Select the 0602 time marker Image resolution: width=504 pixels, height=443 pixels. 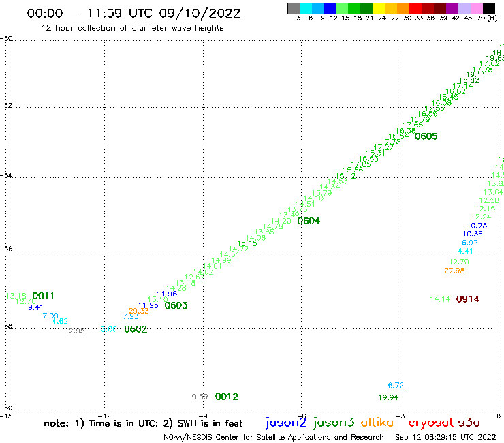coord(136,329)
